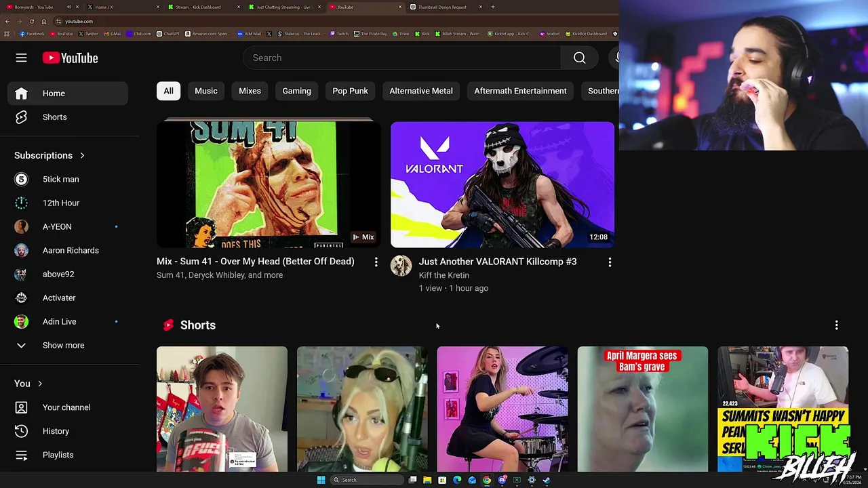Open the Adin Live channel
This screenshot has width=868, height=488.
point(67,321)
